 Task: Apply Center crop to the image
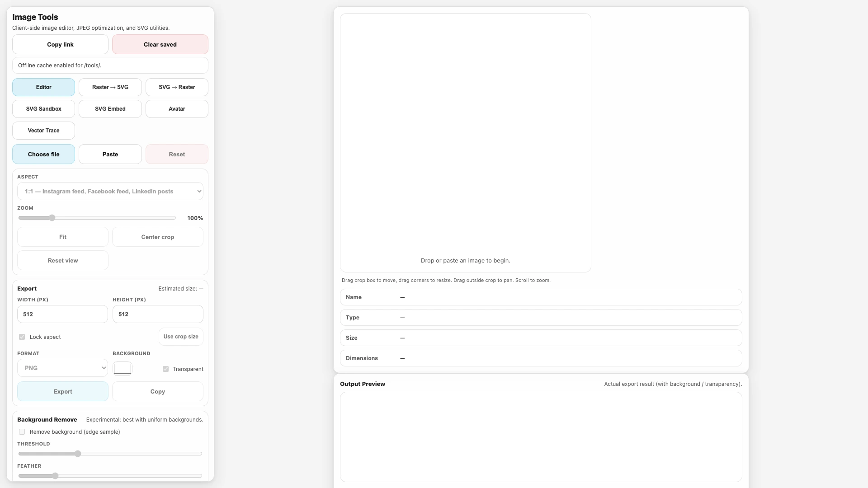[x=157, y=237]
